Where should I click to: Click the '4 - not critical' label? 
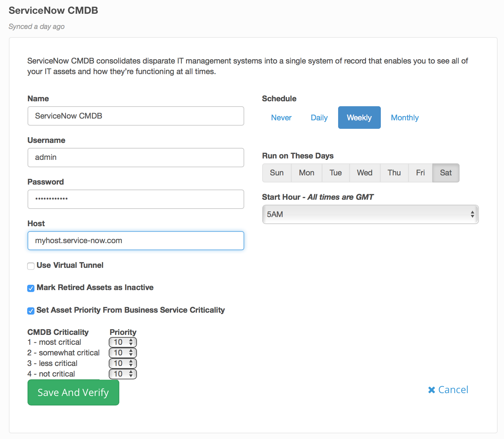[x=51, y=374]
